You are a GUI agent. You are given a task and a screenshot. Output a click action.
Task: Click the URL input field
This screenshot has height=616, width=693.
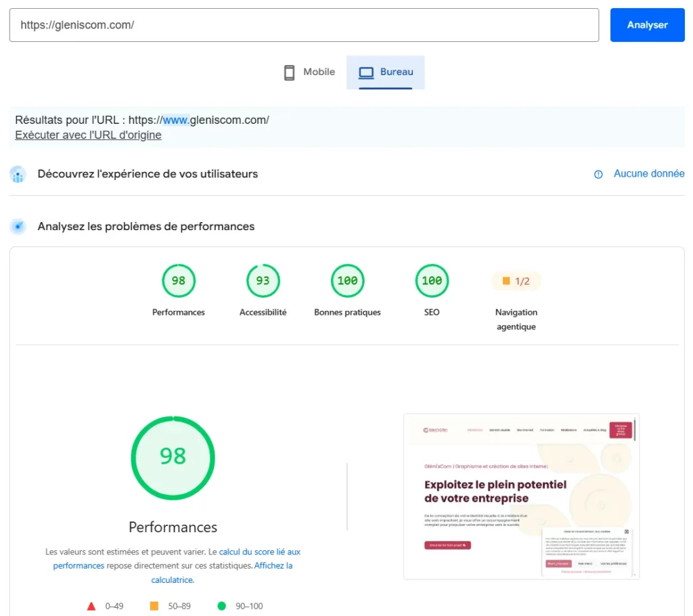(304, 25)
